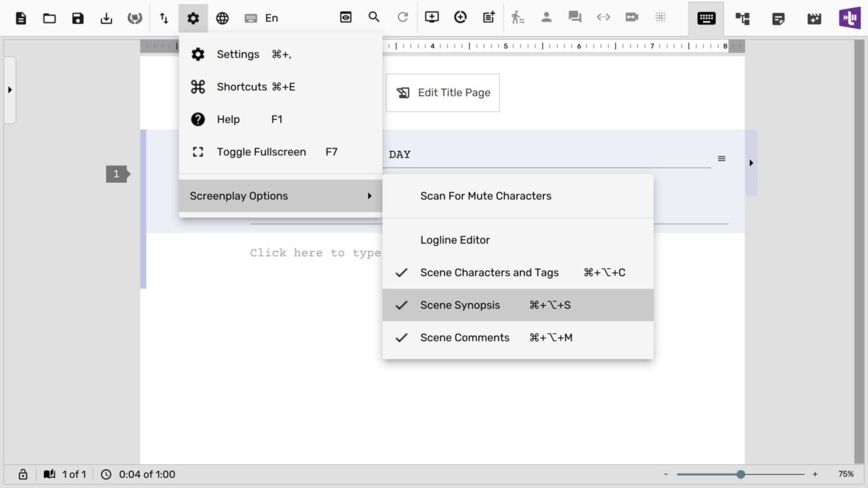868x488 pixels.
Task: Expand the left sidebar panel
Action: coord(9,90)
